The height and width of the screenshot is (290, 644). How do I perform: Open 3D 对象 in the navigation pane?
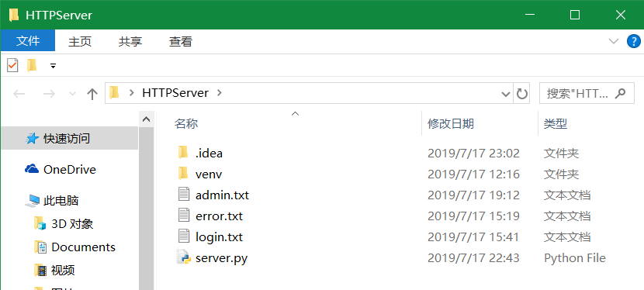tap(72, 224)
